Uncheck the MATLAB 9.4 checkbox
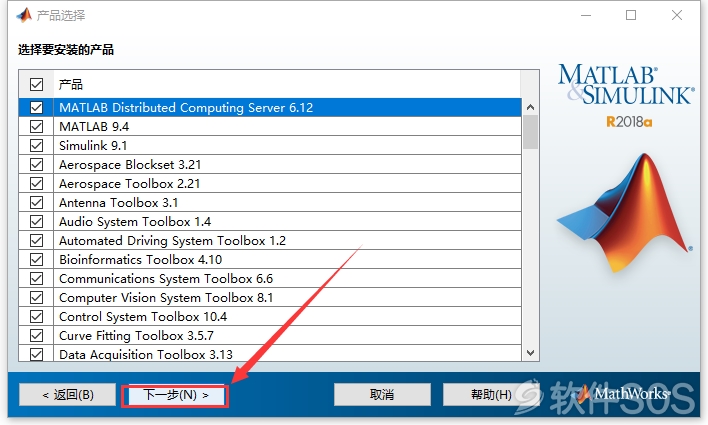This screenshot has height=425, width=708. pyautogui.click(x=36, y=126)
